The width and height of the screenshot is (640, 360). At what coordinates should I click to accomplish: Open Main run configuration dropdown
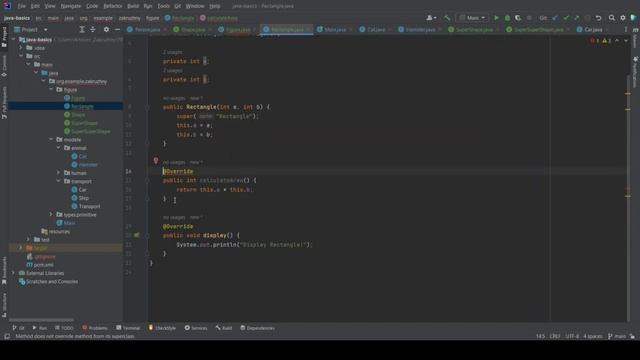pyautogui.click(x=472, y=18)
